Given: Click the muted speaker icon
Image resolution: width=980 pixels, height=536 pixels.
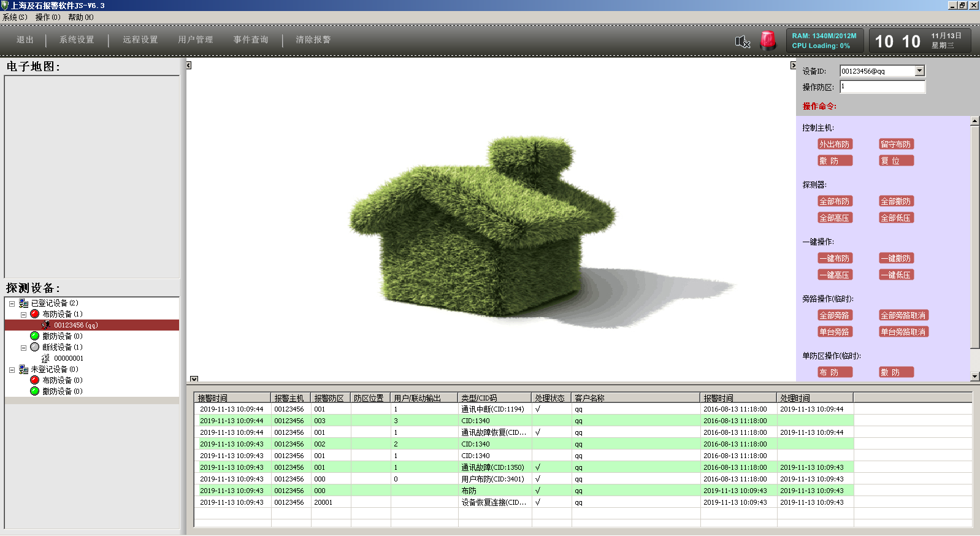Looking at the screenshot, I should click(742, 42).
